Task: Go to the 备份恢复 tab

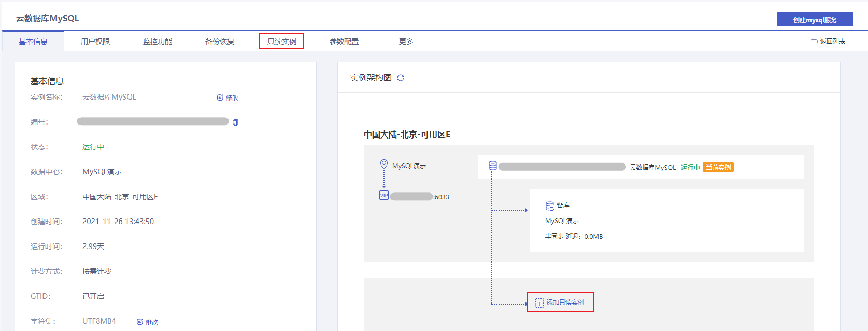Action: (x=220, y=42)
